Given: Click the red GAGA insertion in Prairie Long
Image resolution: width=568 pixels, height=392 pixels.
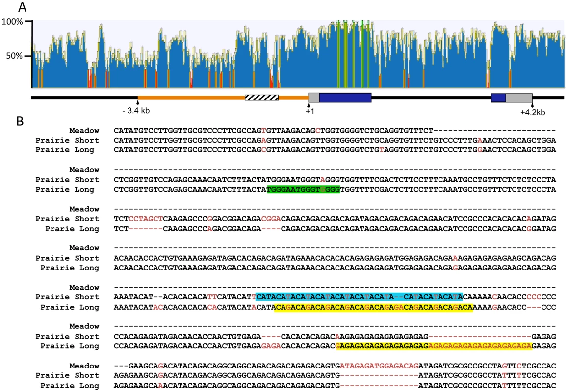Looking at the screenshot, I should (x=271, y=346).
